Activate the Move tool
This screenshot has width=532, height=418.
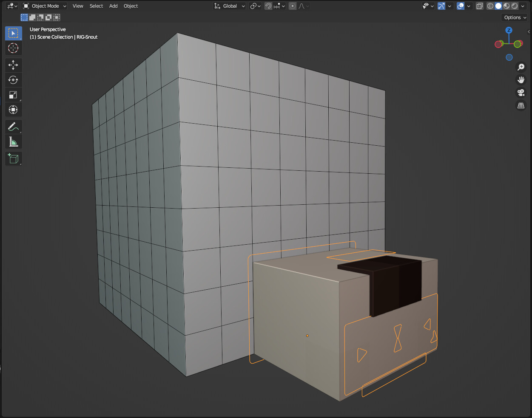pos(13,65)
